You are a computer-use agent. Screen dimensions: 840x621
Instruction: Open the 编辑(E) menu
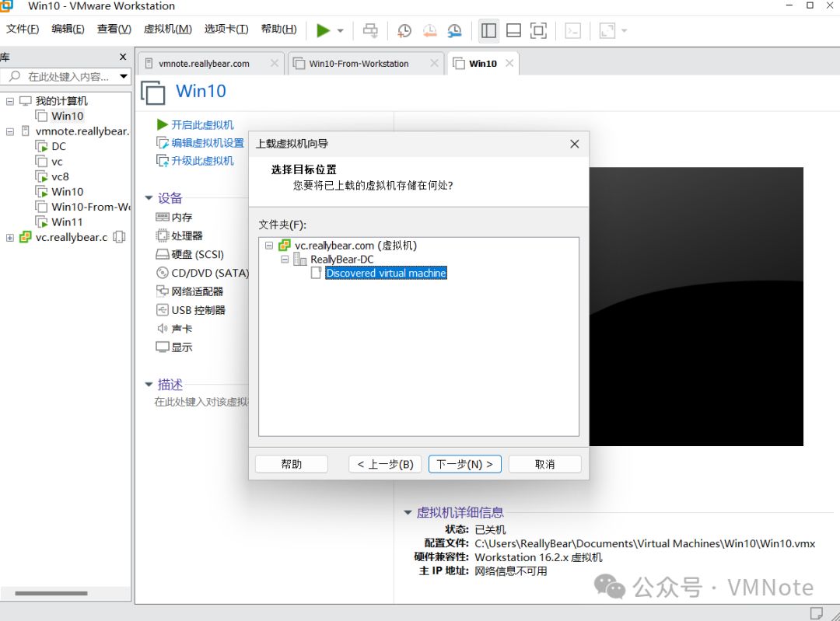tap(68, 29)
